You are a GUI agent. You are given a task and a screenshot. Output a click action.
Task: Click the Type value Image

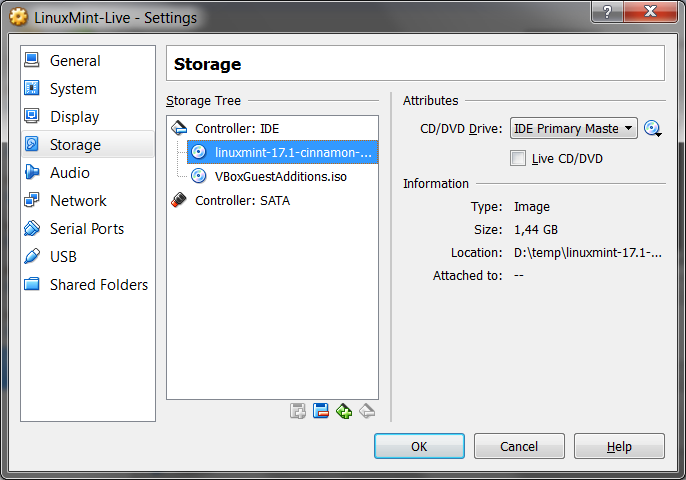click(x=532, y=207)
